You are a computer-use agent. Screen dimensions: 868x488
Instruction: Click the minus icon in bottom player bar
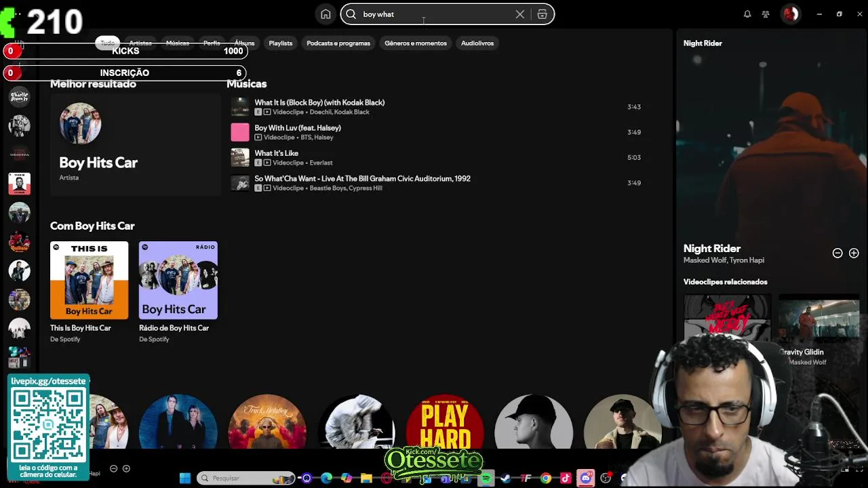tap(113, 468)
